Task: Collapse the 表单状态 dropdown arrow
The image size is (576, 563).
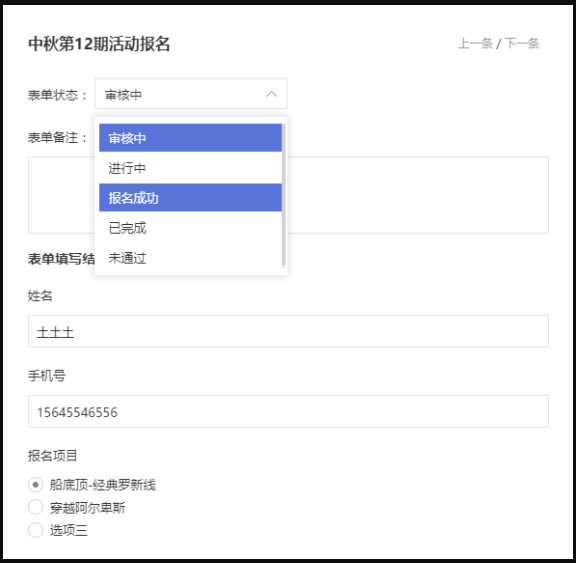Action: (x=271, y=94)
